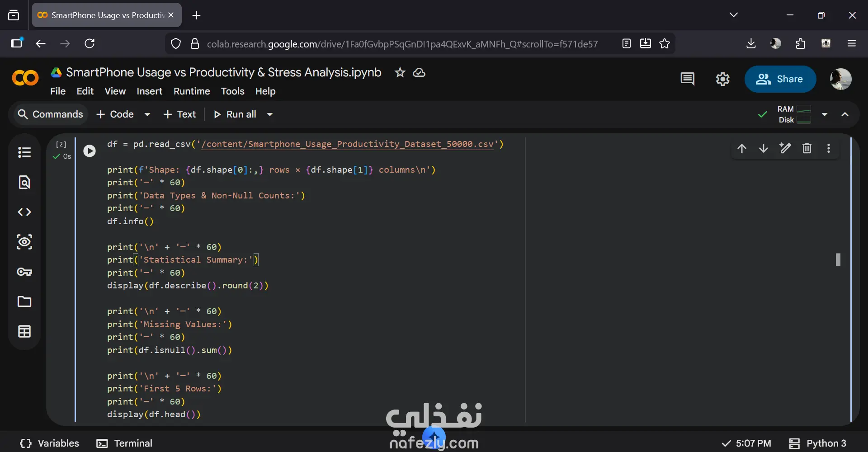
Task: Click the notebook title to rename
Action: [x=224, y=72]
